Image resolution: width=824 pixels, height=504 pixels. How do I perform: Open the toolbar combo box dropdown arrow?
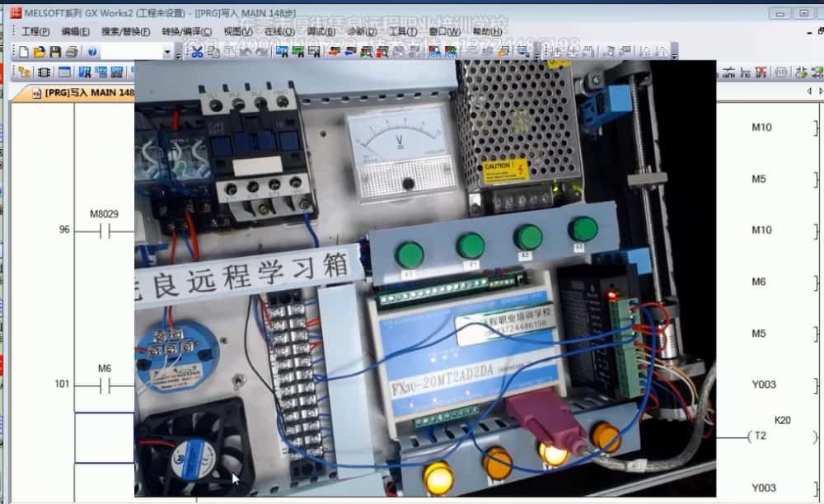coord(167,52)
